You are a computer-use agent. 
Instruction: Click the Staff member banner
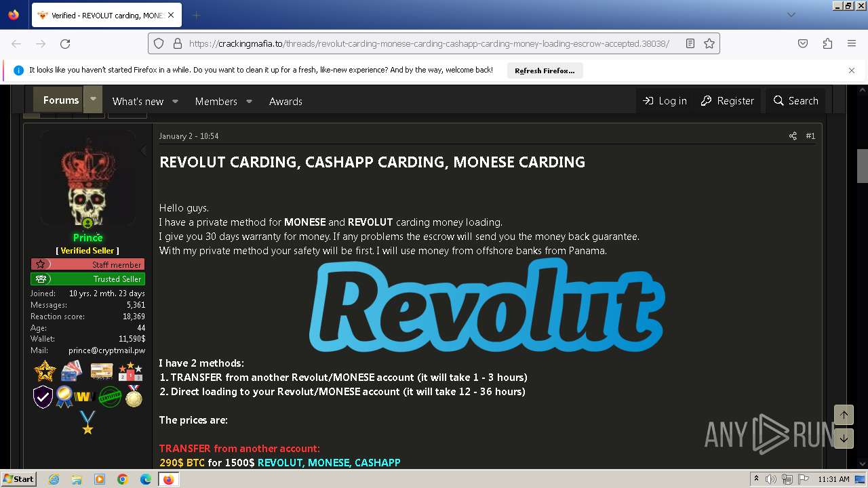[87, 264]
